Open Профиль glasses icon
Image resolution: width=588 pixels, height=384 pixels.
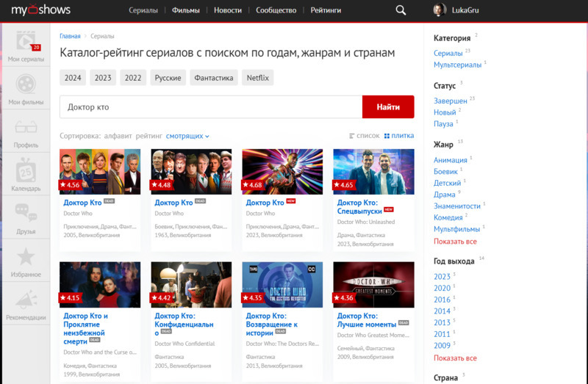(x=26, y=127)
